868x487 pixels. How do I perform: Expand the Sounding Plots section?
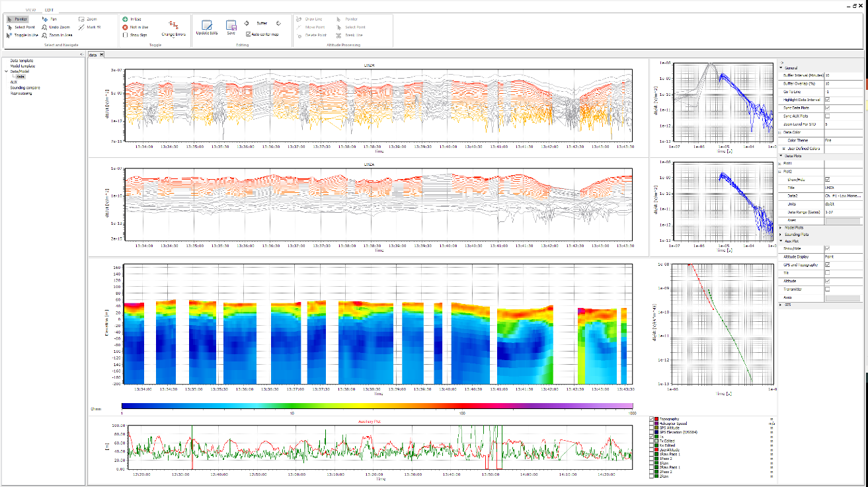coord(781,234)
